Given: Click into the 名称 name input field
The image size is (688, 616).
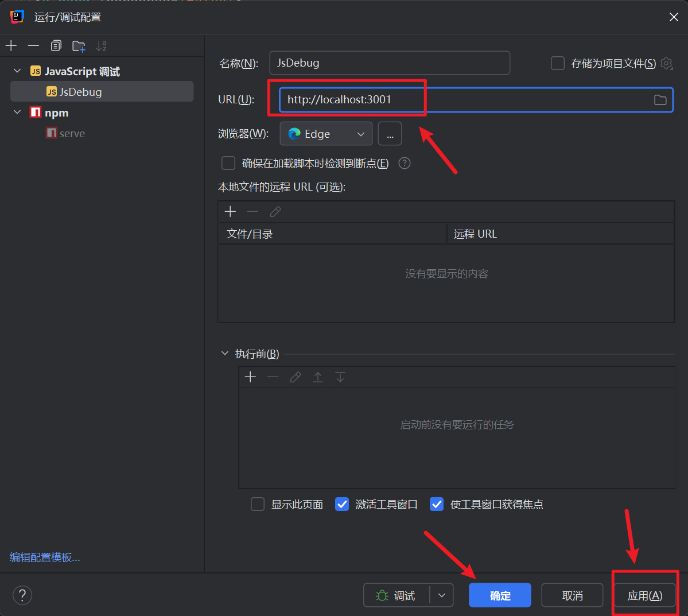Looking at the screenshot, I should [389, 63].
